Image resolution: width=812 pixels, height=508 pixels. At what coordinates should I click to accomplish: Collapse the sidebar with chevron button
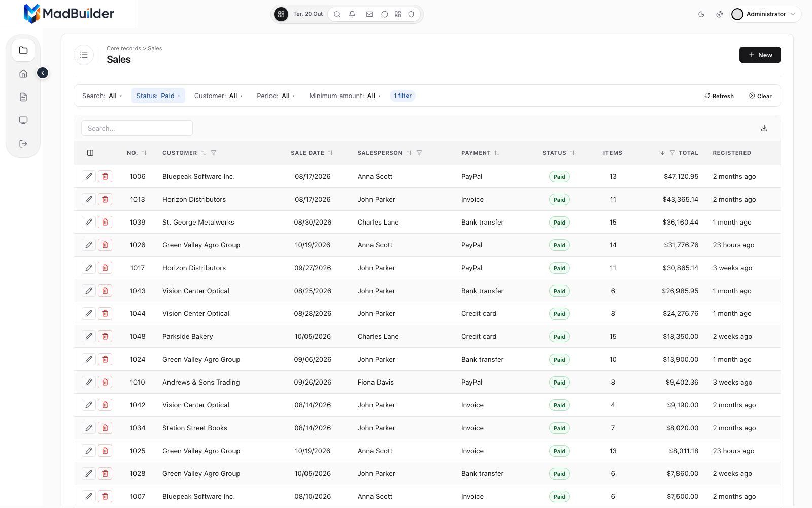43,73
